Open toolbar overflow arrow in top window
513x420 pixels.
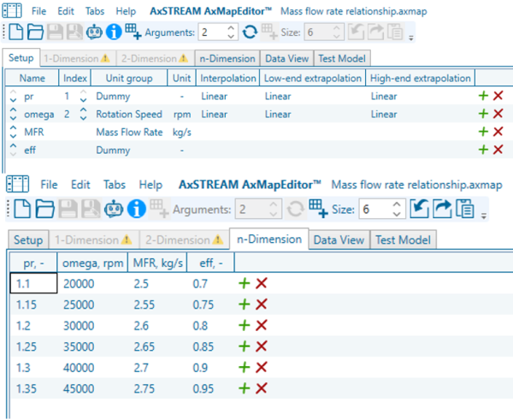tap(411, 38)
